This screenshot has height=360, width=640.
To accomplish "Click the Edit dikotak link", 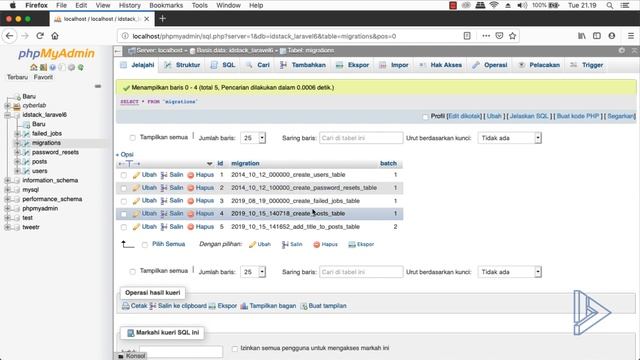I will (x=464, y=116).
